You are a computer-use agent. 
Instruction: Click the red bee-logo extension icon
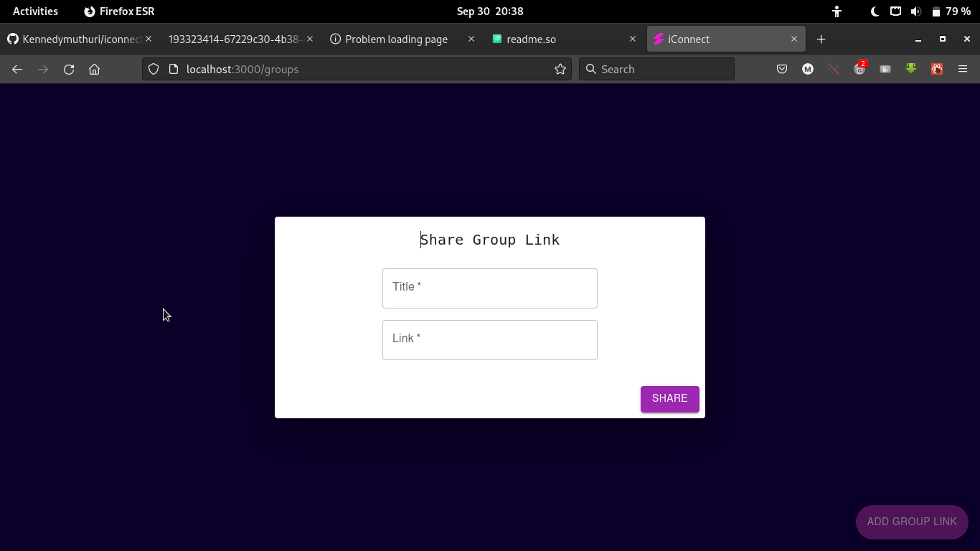tap(937, 69)
